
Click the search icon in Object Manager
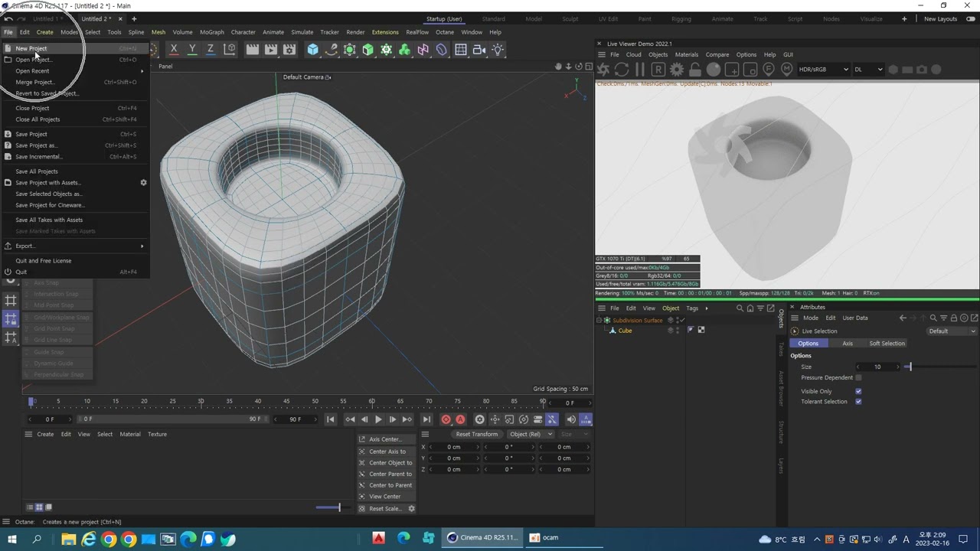pyautogui.click(x=740, y=308)
